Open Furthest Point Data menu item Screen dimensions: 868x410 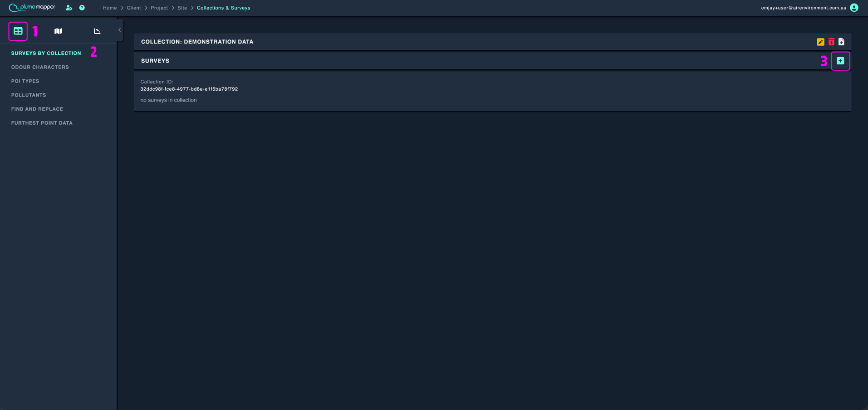tap(42, 123)
